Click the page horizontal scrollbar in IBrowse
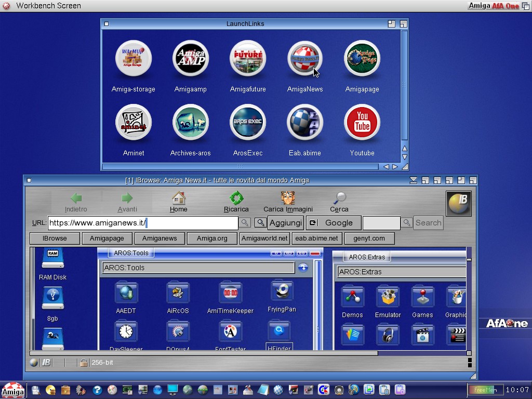Screen dimensions: 532x399 [203, 353]
